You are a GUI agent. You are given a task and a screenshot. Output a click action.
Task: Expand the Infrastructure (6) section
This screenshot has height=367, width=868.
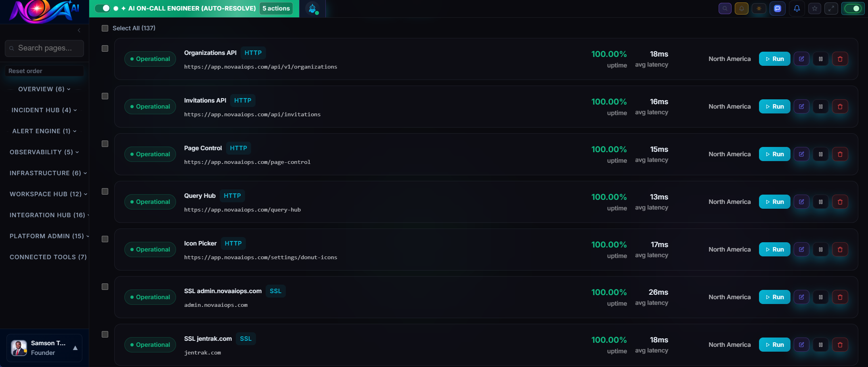click(48, 173)
